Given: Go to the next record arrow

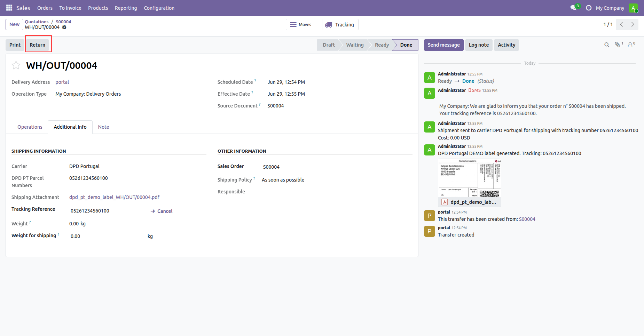Looking at the screenshot, I should click(633, 24).
